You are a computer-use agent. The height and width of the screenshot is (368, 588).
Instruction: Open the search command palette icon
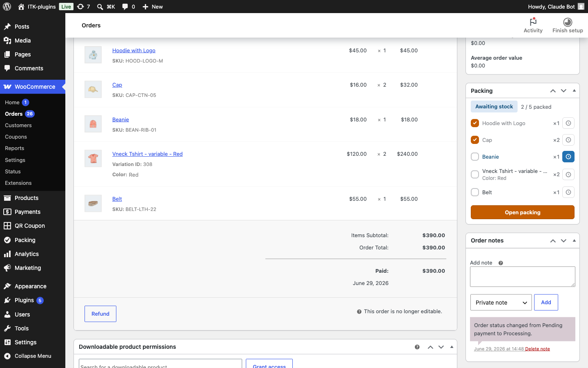(x=100, y=7)
